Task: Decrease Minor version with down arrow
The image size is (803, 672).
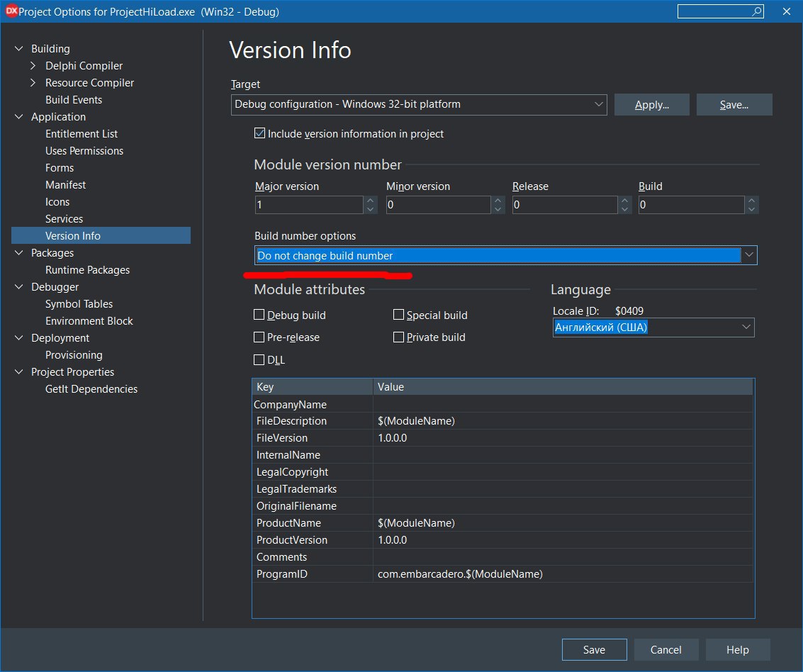Action: click(x=498, y=210)
